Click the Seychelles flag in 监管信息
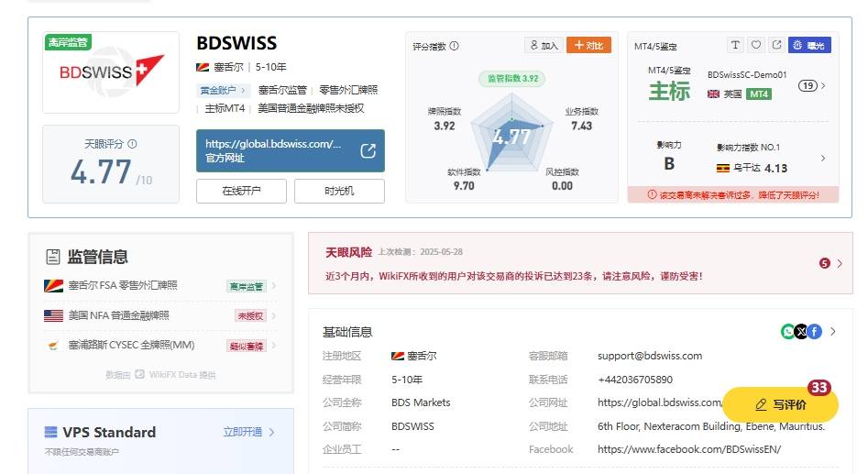868x474 pixels. coord(54,286)
